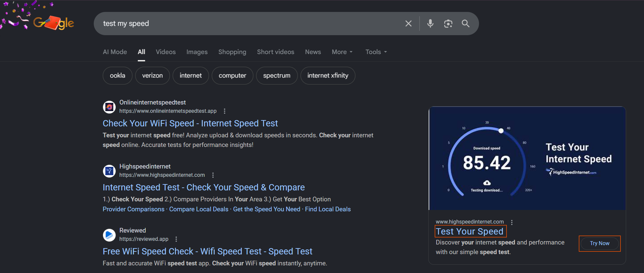Follow the 'Compare Local Deals' sitelink
Screen dimensions: 644x273
(x=199, y=209)
